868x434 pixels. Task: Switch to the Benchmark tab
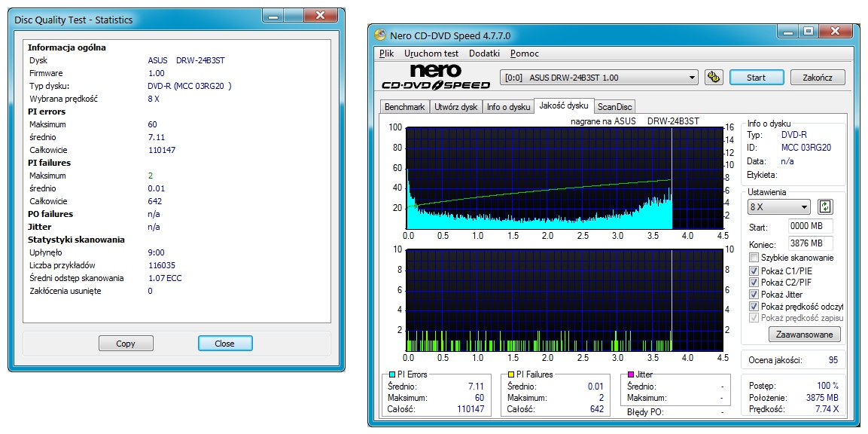pyautogui.click(x=405, y=107)
